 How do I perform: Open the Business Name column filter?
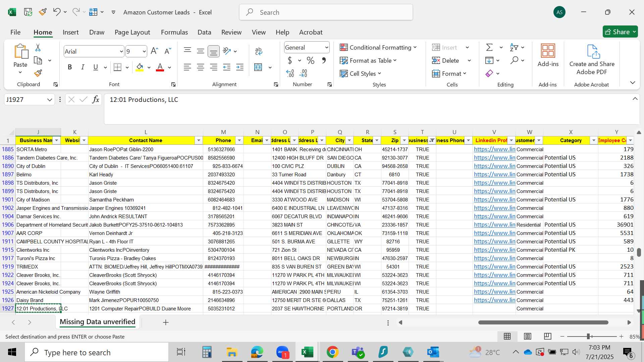[x=56, y=140]
